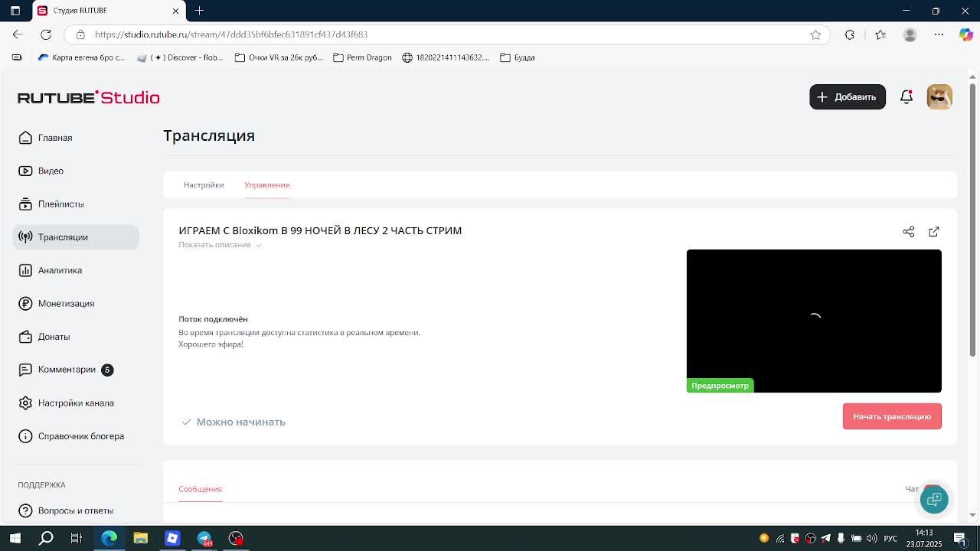Viewport: 980px width, 551px height.
Task: Open the Discover - Rob... bookmark
Action: click(180, 57)
